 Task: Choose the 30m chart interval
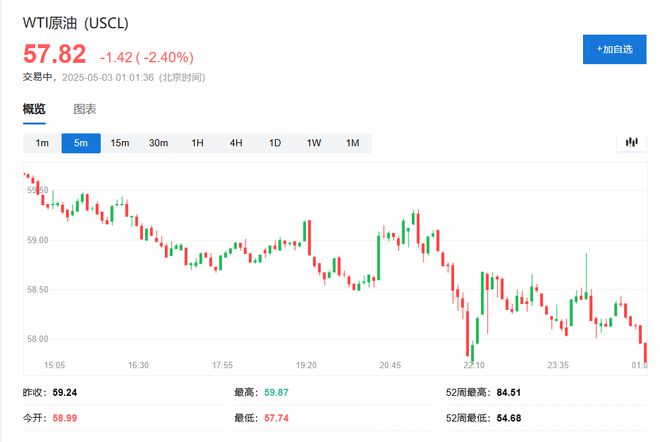pyautogui.click(x=158, y=143)
